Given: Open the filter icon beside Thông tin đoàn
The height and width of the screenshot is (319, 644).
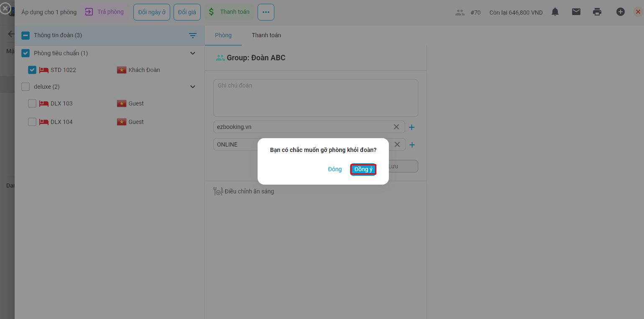Looking at the screenshot, I should [193, 36].
